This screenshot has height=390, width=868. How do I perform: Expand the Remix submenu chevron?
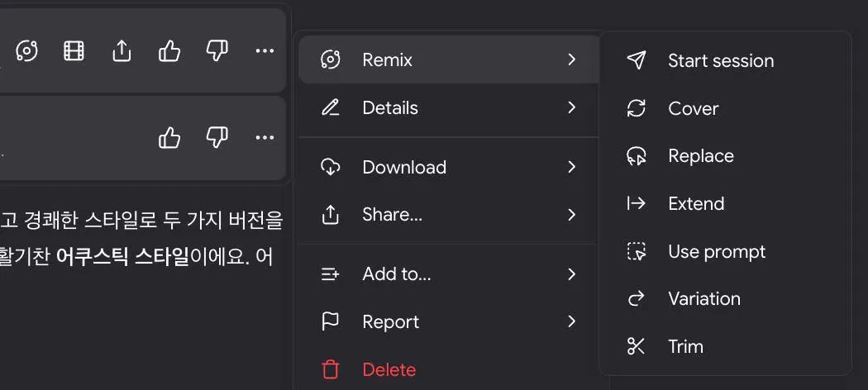pyautogui.click(x=572, y=59)
